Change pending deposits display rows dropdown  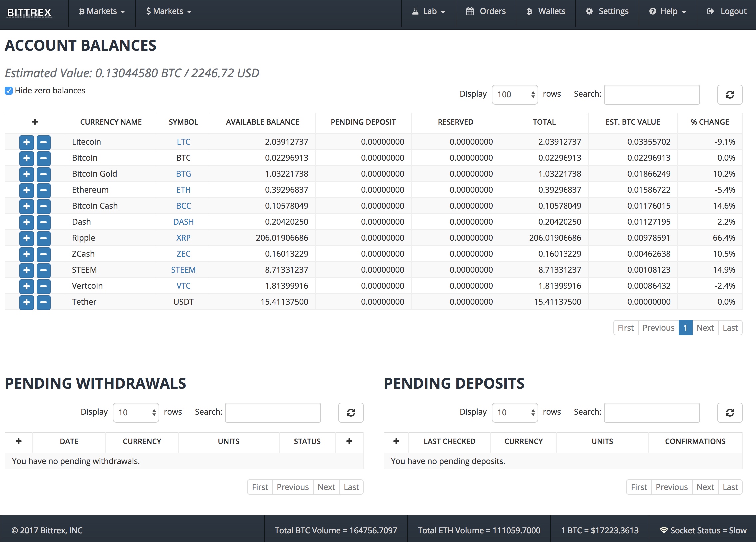(x=515, y=413)
